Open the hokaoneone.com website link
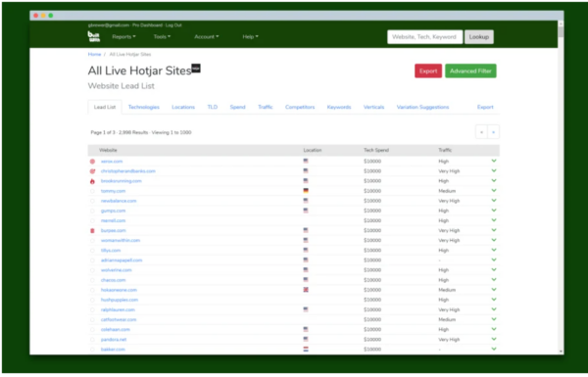This screenshot has width=588, height=377. click(119, 290)
